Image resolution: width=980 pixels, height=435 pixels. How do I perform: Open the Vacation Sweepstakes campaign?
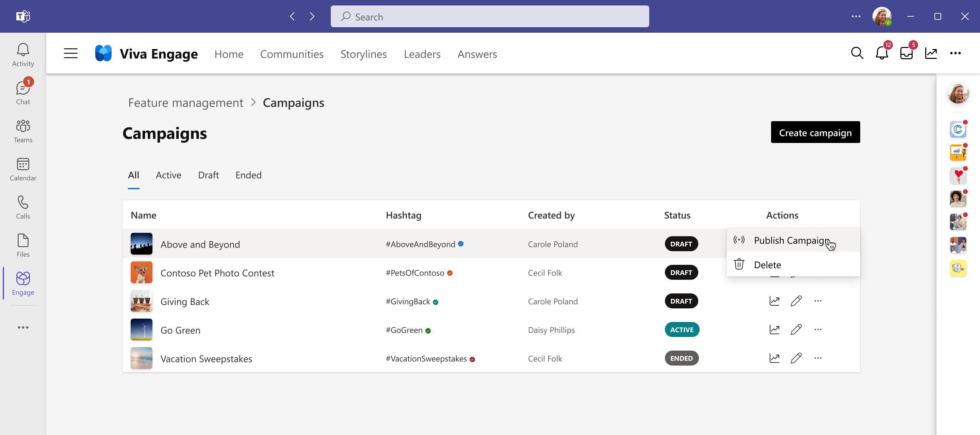(206, 358)
